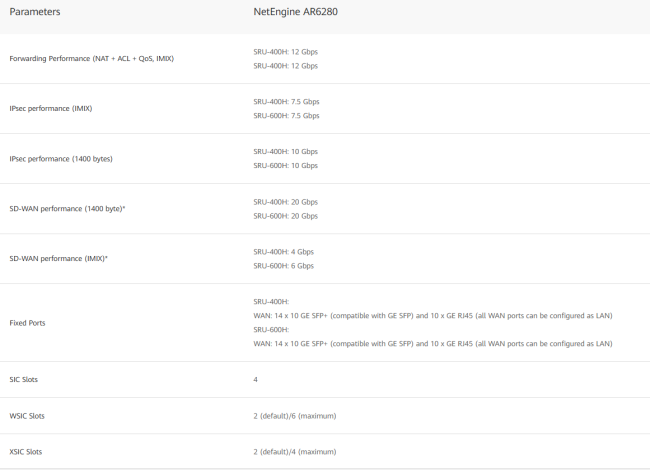Click the red asterisk after SD-WAN (1400 byte)
The height and width of the screenshot is (470, 650).
point(123,208)
